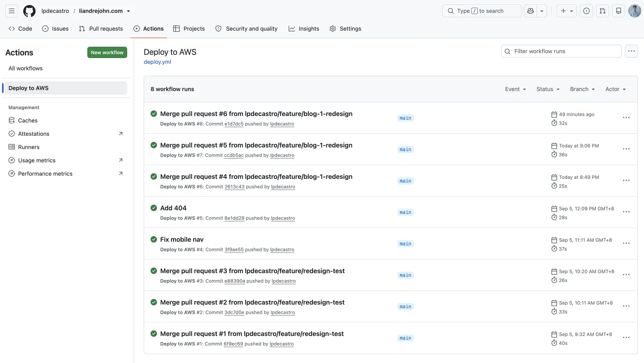Click main branch label on run #8
Screen dimensions: 644x363
click(x=405, y=118)
